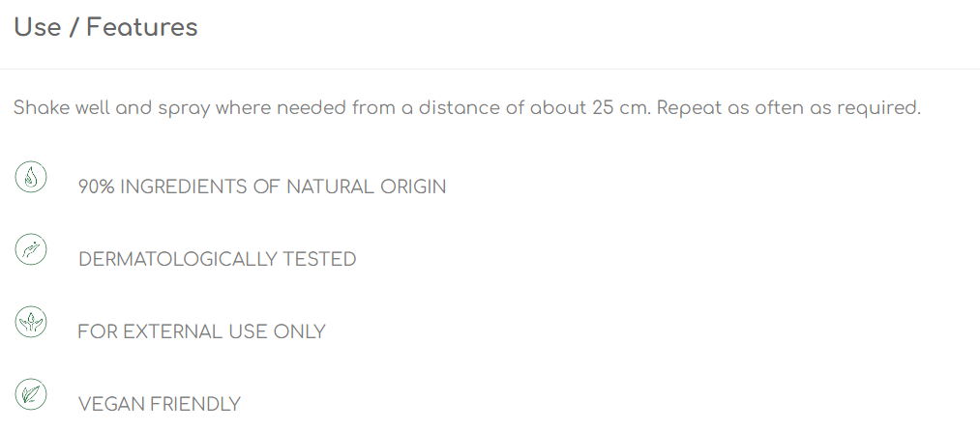Click the word 'VEGAN' in last feature
The image size is (980, 431).
pos(110,404)
